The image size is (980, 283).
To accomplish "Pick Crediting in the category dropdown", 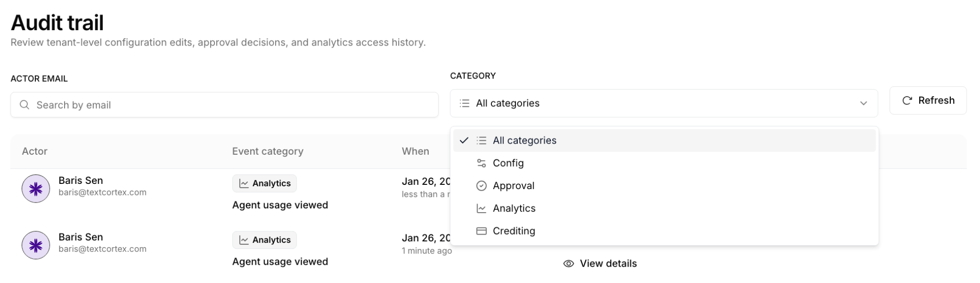I will click(x=514, y=231).
